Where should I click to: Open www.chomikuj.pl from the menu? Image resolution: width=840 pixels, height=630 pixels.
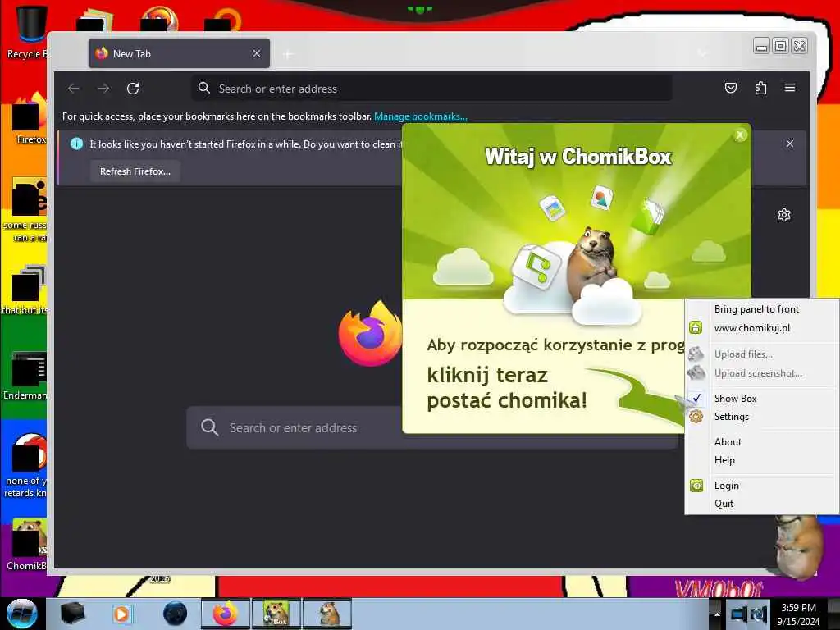(x=752, y=328)
